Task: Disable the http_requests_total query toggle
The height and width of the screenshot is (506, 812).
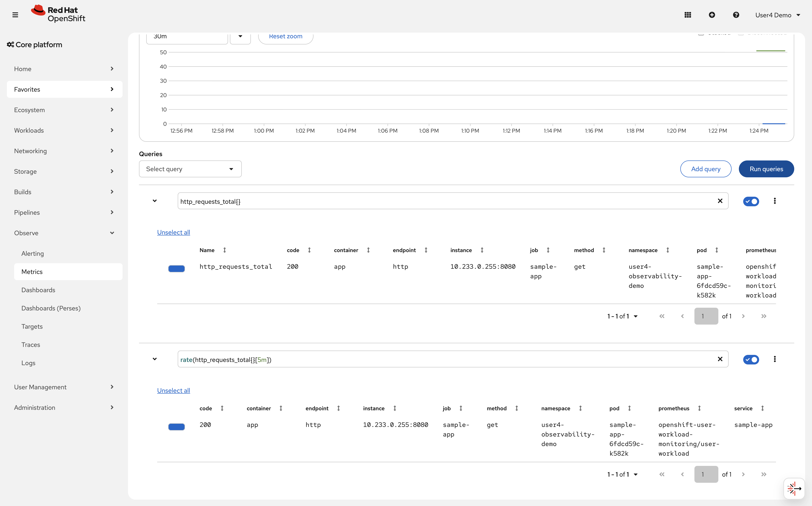Action: pyautogui.click(x=751, y=201)
